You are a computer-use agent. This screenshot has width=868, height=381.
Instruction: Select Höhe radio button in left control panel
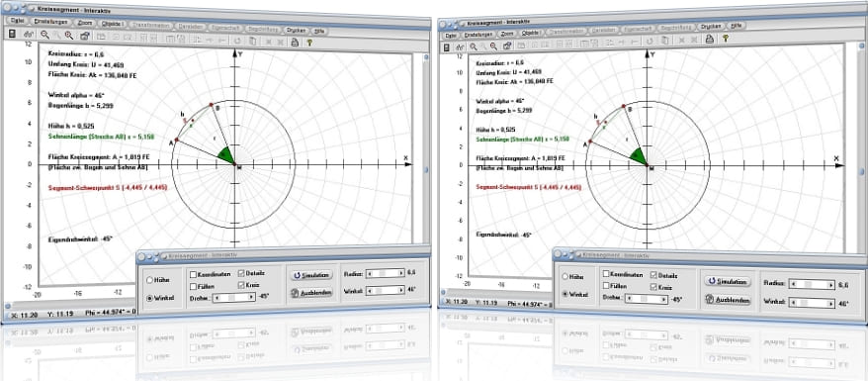pos(149,280)
